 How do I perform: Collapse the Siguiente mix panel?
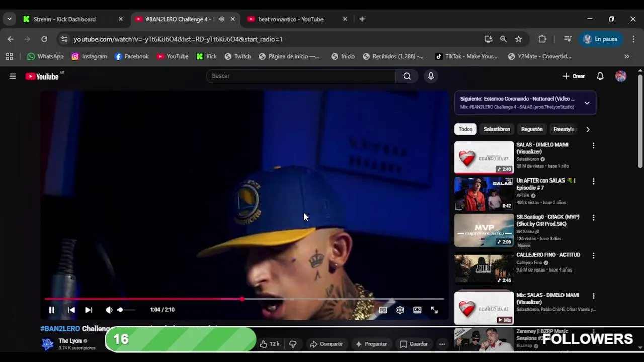[x=587, y=103]
